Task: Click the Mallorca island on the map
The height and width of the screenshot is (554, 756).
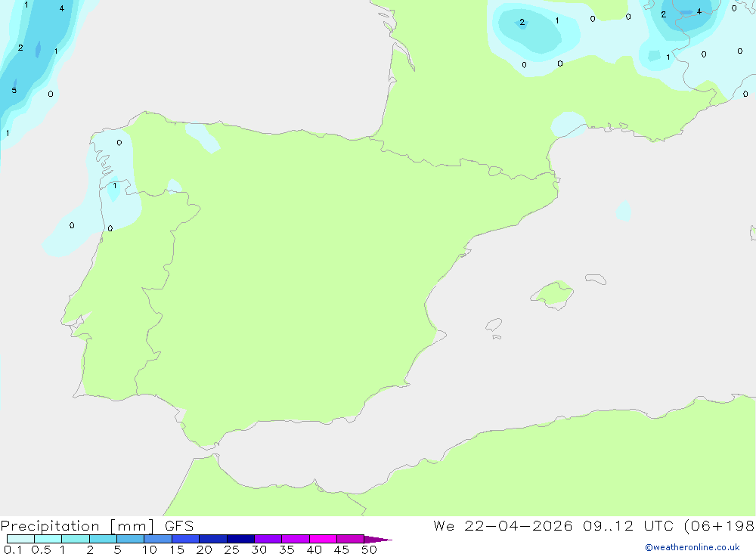Action: (x=553, y=294)
